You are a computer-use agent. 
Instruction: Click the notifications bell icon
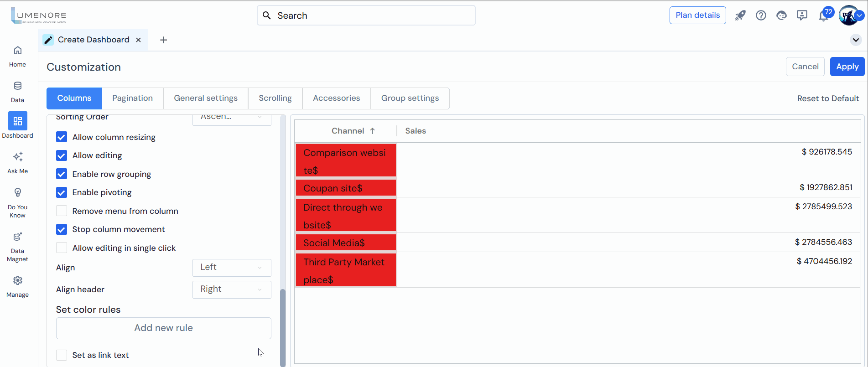[x=823, y=16]
